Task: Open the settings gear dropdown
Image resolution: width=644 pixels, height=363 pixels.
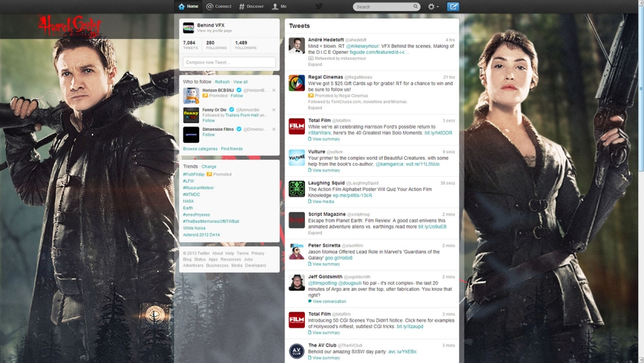Action: [432, 7]
